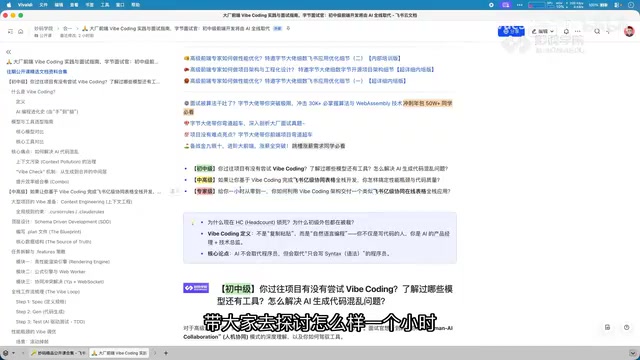Open the 帮助 menu in menu bar
This screenshot has height=360, width=640.
pos(136,5)
